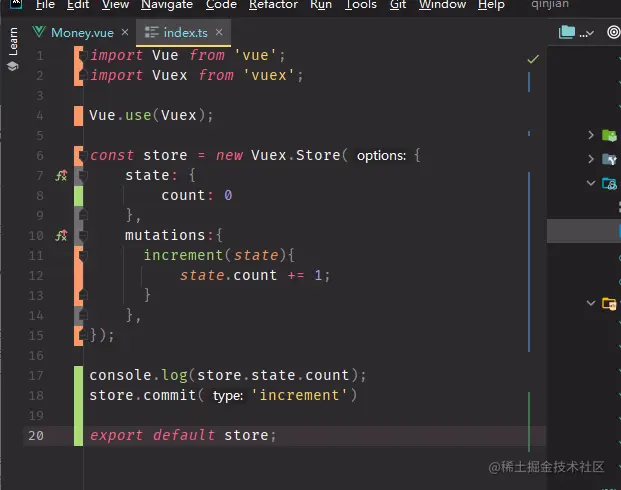
Task: Open the File menu
Action: coord(45,5)
